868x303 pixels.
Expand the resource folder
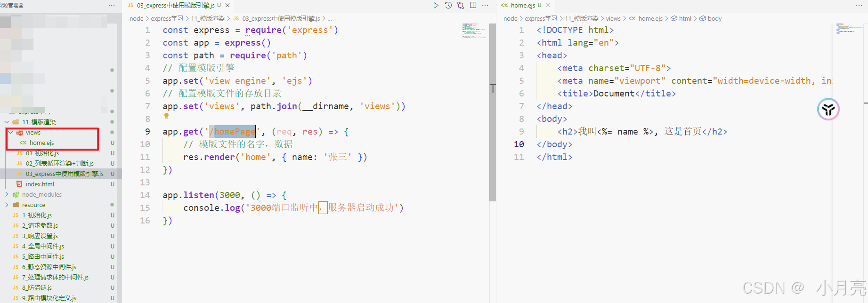[x=7, y=205]
